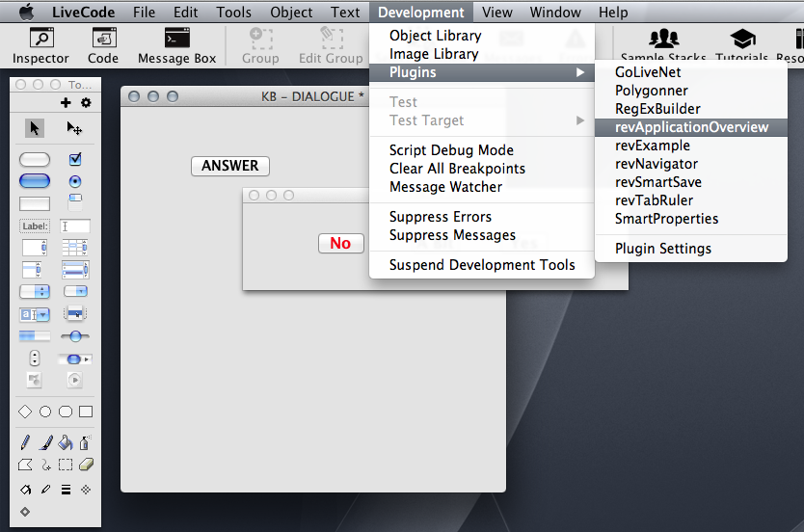Choose the tabbed button object
Image resolution: width=804 pixels, height=532 pixels.
75,202
